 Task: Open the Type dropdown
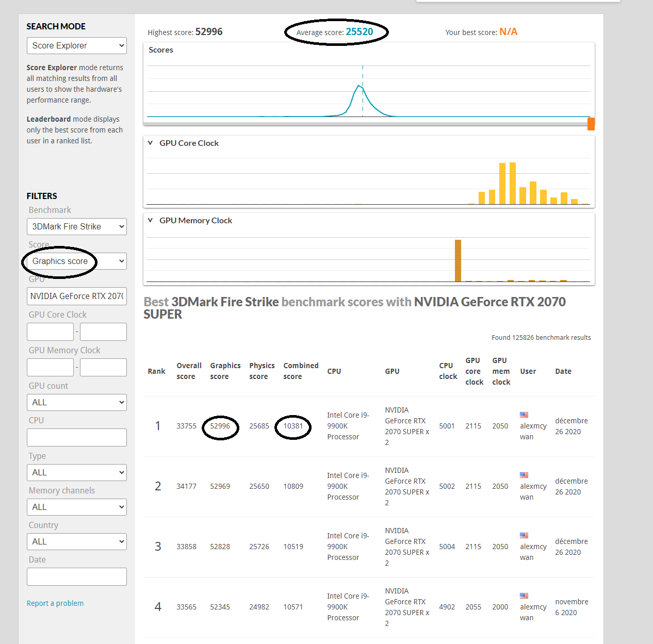tap(76, 472)
